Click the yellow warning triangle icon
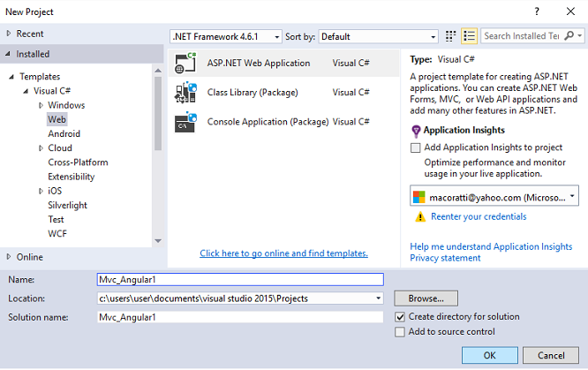This screenshot has height=370, width=588. [420, 216]
